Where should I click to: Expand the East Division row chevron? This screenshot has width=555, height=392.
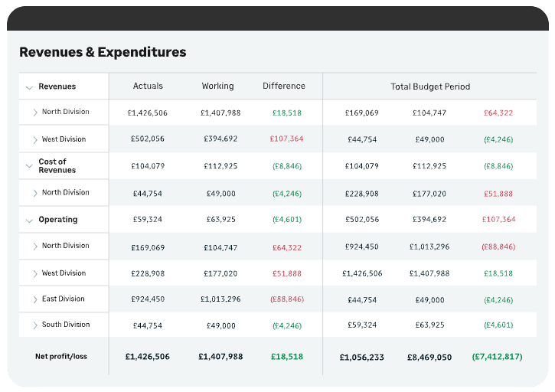(35, 299)
